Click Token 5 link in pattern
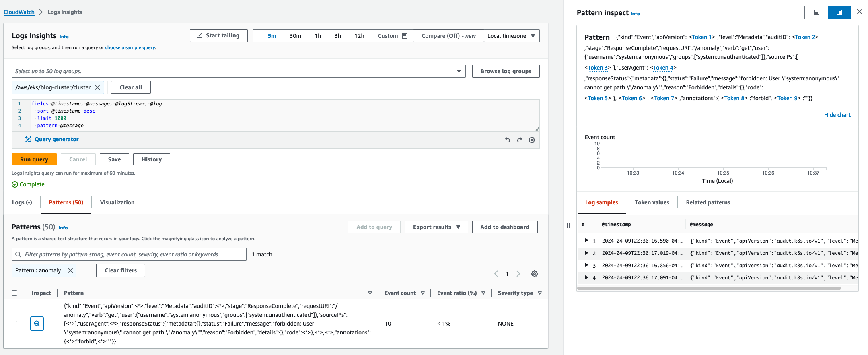868x355 pixels. (598, 98)
